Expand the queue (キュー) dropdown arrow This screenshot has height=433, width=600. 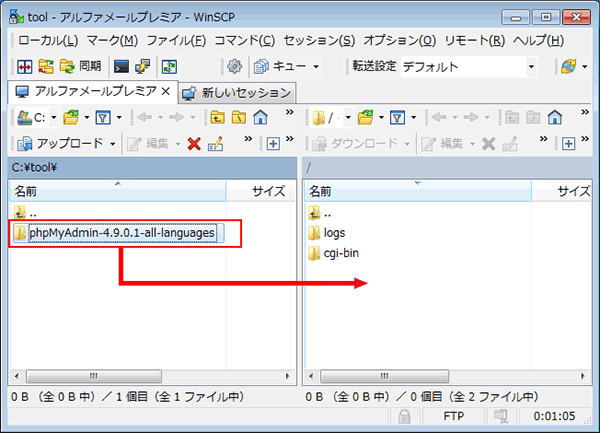click(x=316, y=67)
